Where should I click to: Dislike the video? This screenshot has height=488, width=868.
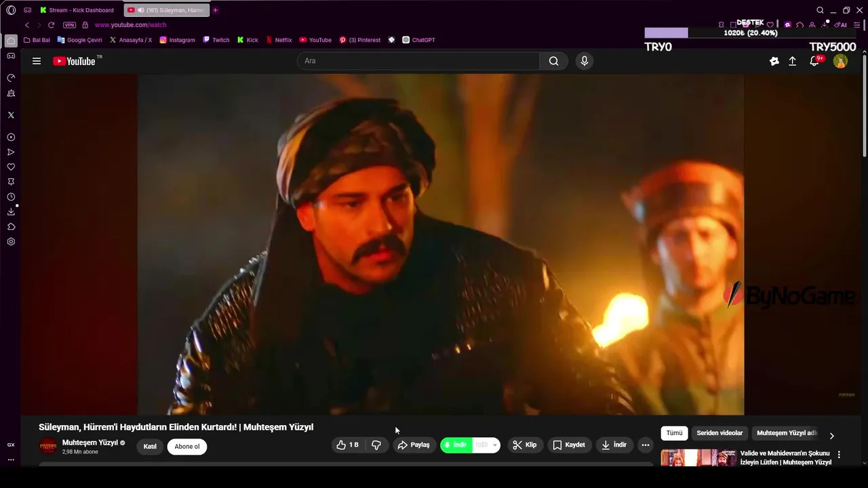(x=376, y=445)
